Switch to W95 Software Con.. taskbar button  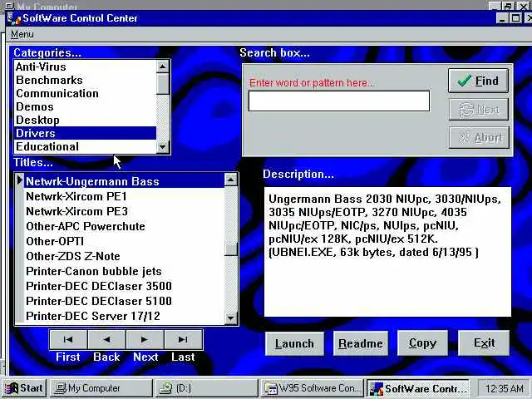pos(312,388)
